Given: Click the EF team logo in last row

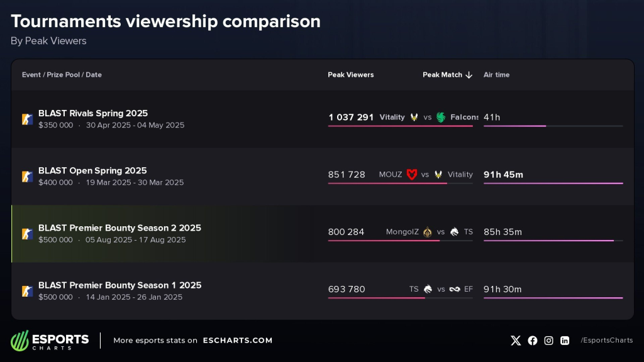Looking at the screenshot, I should point(455,289).
